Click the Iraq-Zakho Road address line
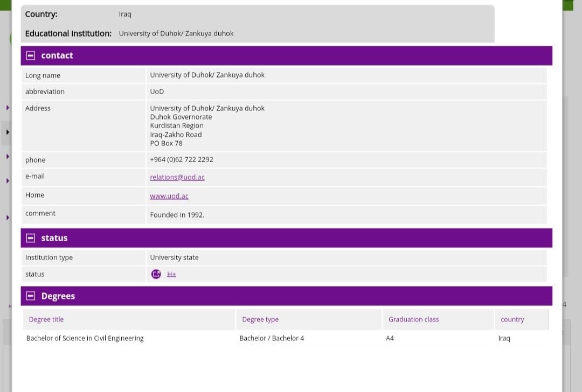Viewport: 582px width, 392px height. pos(176,134)
